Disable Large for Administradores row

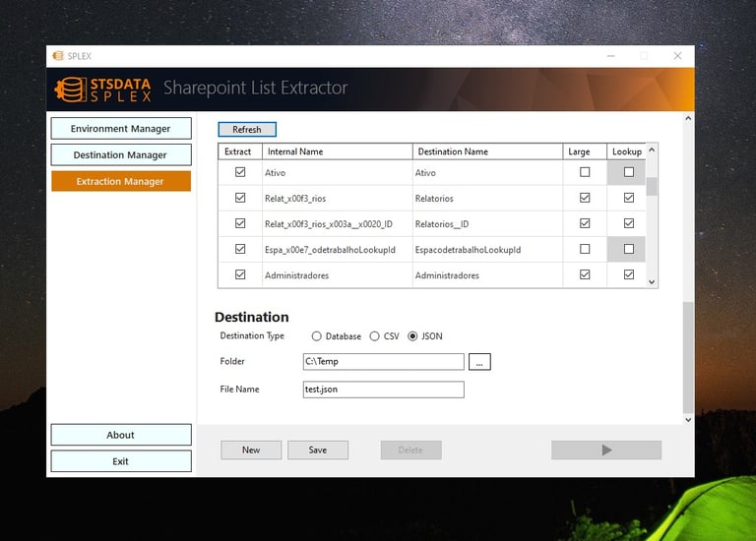coord(585,274)
